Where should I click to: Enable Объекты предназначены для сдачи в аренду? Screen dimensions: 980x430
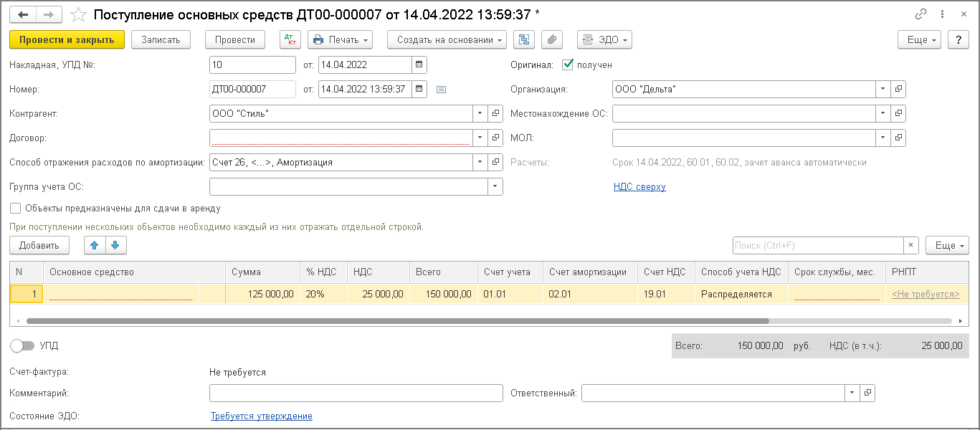click(15, 209)
